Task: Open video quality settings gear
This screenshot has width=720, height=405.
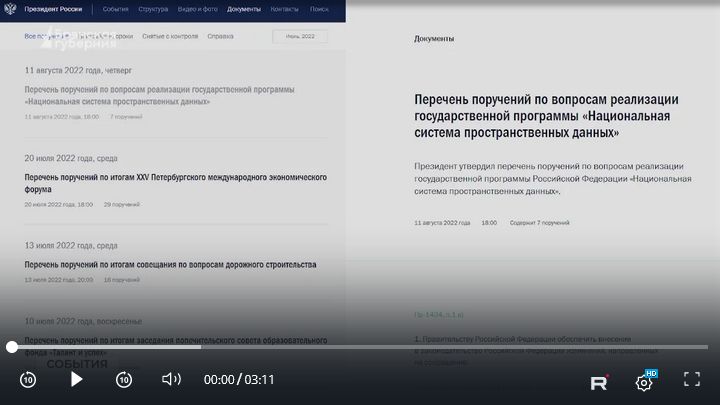Action: (x=644, y=381)
